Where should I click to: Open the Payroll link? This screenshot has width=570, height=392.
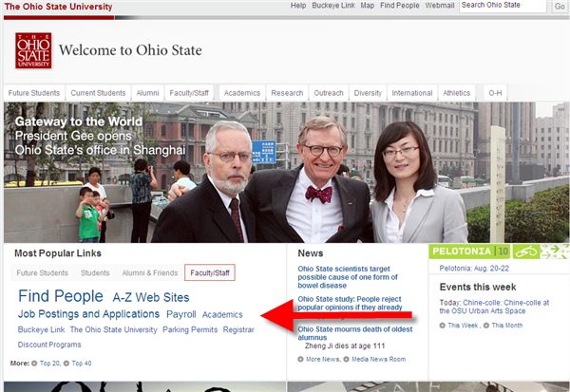click(181, 314)
